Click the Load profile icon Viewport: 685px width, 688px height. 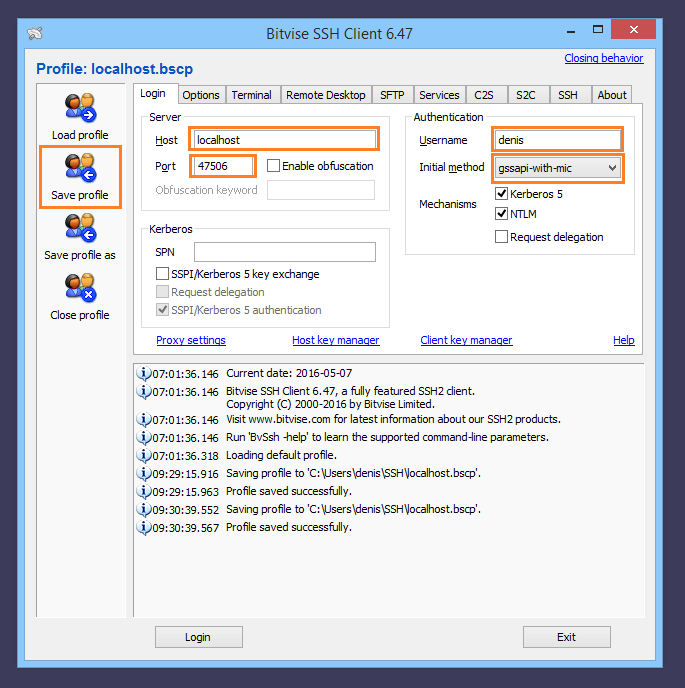80,108
